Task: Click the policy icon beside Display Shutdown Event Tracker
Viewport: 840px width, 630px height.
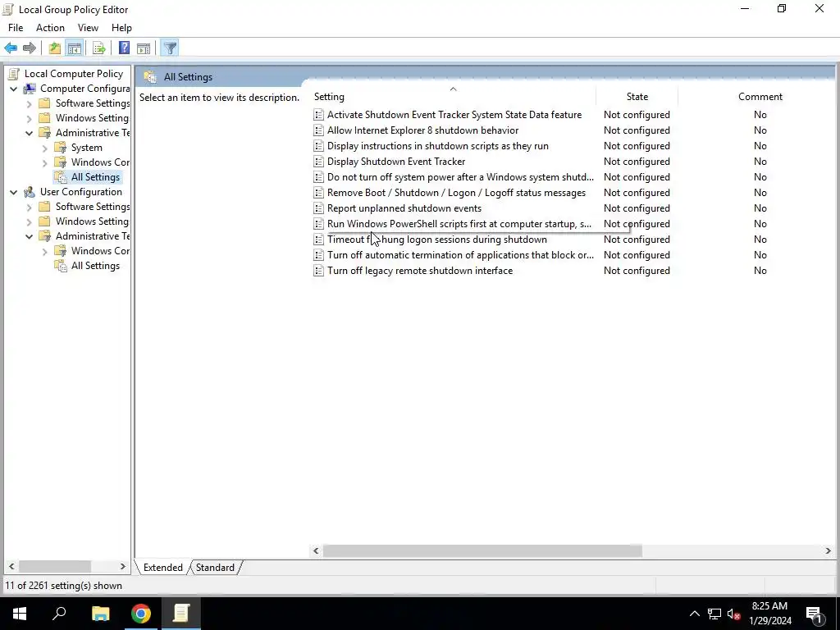Action: click(x=319, y=162)
